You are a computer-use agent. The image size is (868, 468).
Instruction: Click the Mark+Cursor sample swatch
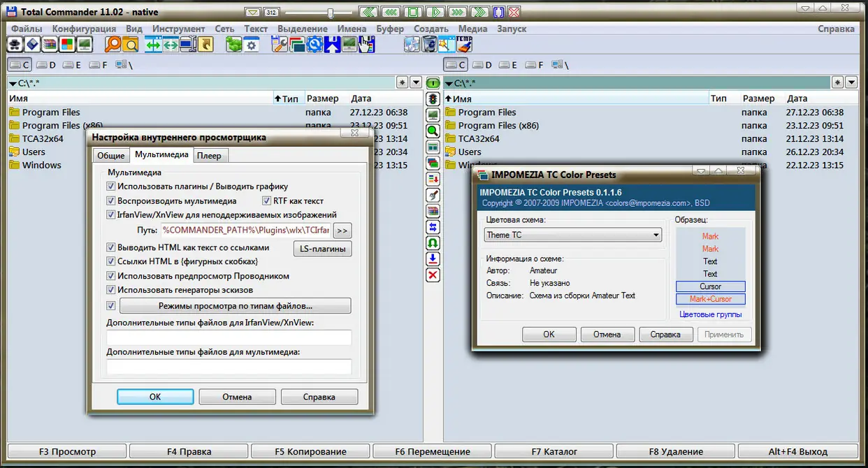(711, 299)
